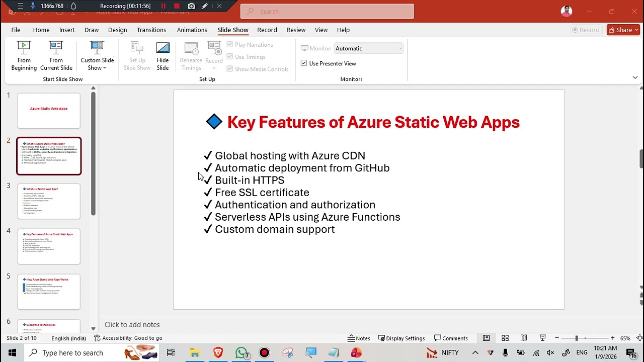Screen dimensions: 644x362
Task: Open the Review tab
Action: [x=296, y=30]
